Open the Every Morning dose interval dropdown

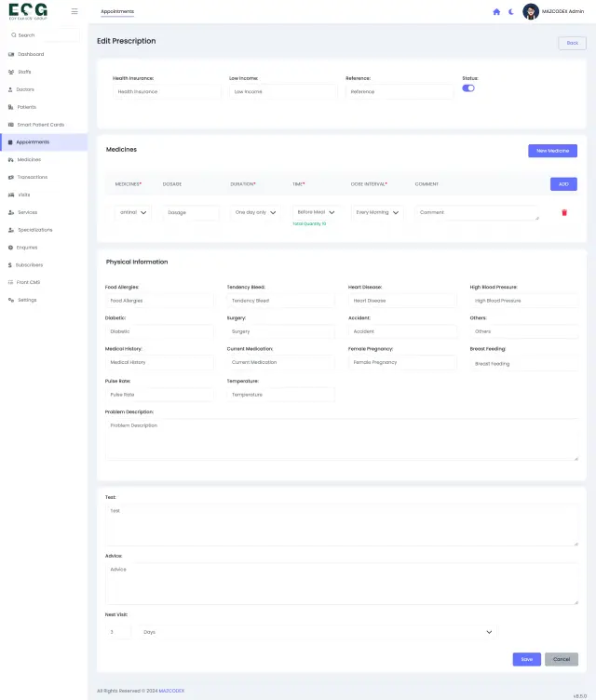[x=377, y=212]
